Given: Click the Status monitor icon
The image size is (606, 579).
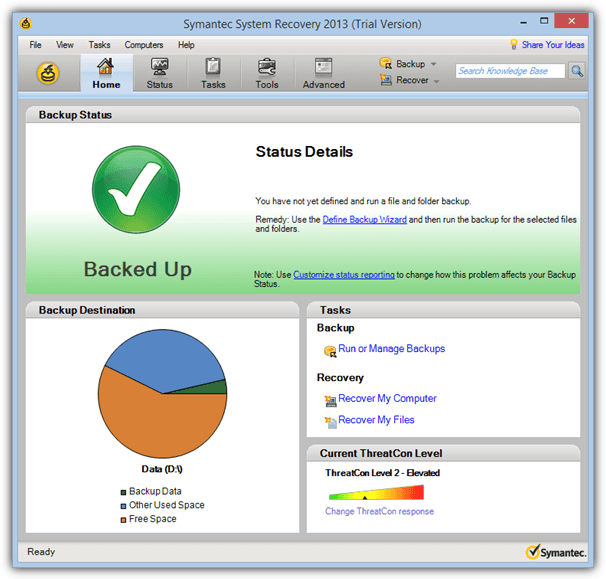Looking at the screenshot, I should click(x=159, y=66).
